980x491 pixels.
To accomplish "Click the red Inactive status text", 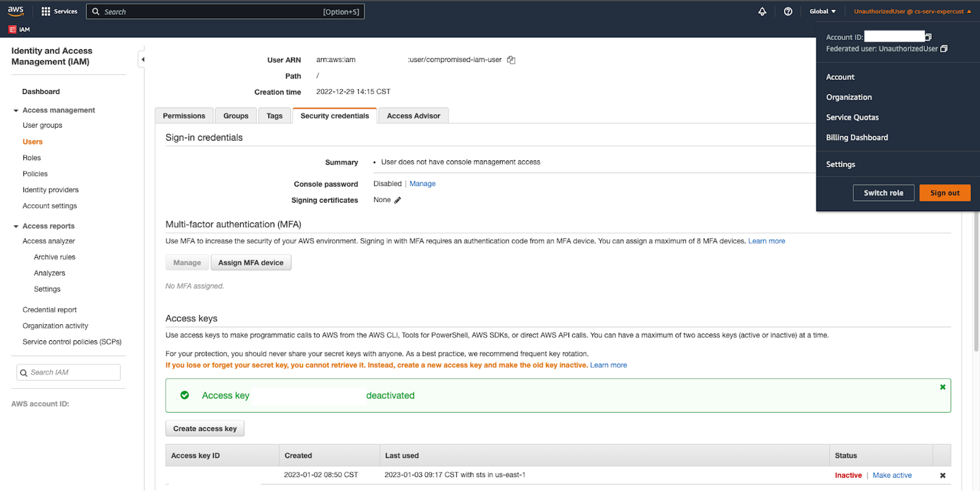I will [848, 475].
